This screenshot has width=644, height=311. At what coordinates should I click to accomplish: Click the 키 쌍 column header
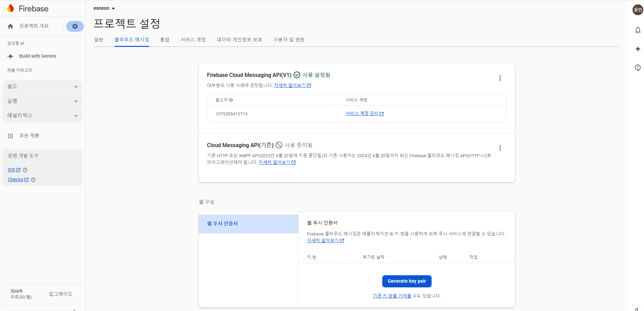tap(312, 257)
